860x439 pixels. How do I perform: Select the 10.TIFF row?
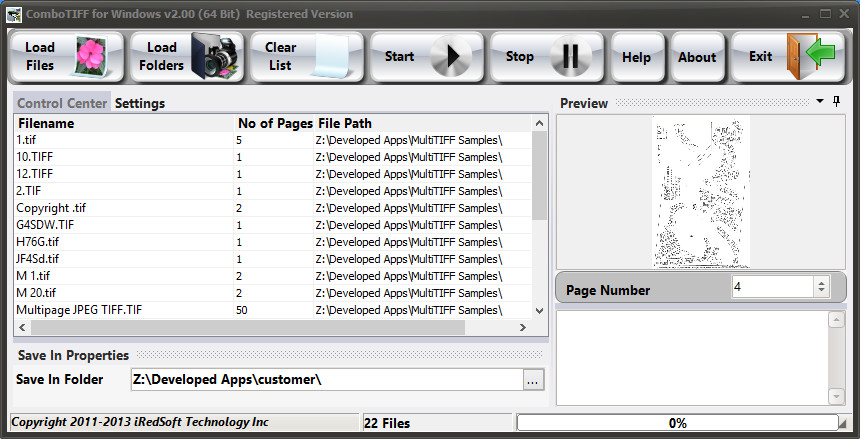pyautogui.click(x=273, y=157)
